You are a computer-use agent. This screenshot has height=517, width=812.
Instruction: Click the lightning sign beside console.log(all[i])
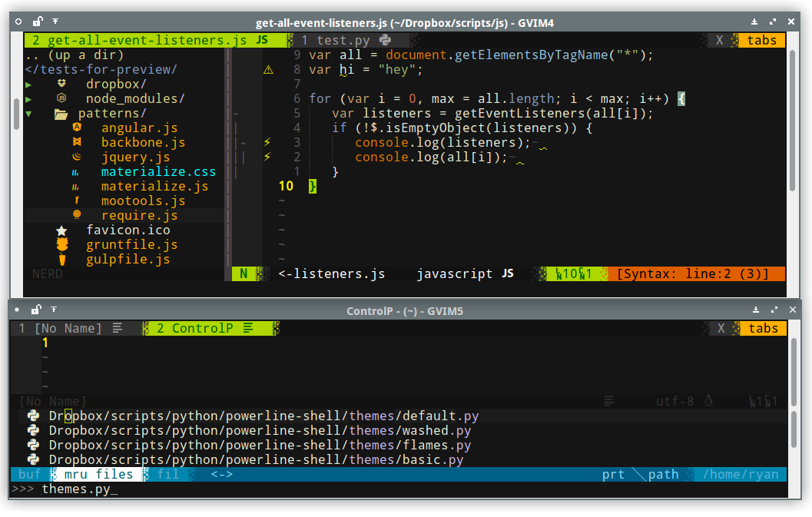click(x=267, y=157)
